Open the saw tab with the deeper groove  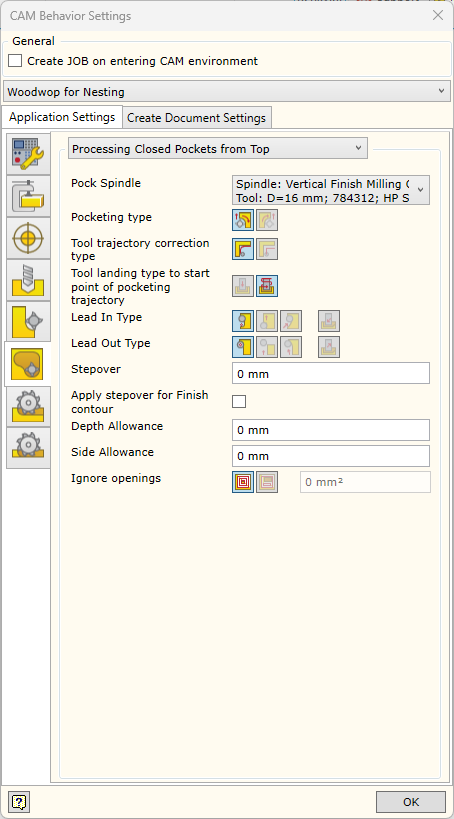28,407
